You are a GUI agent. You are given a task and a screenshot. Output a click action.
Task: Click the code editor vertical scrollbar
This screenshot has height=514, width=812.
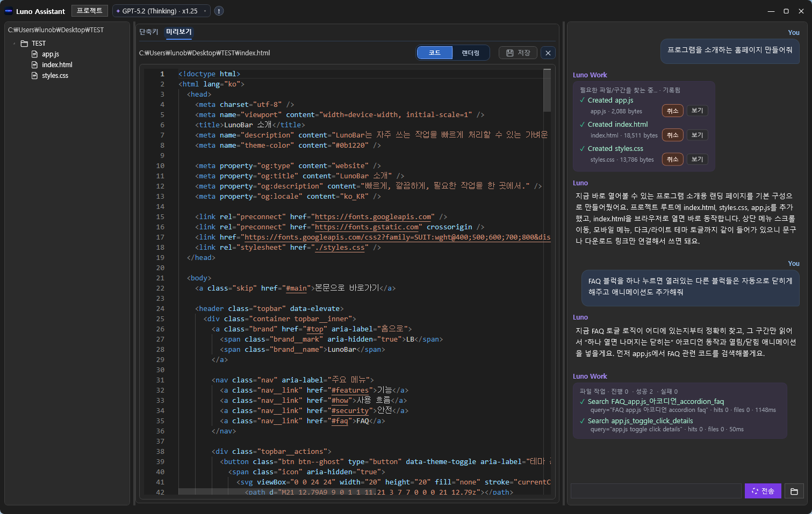(547, 90)
